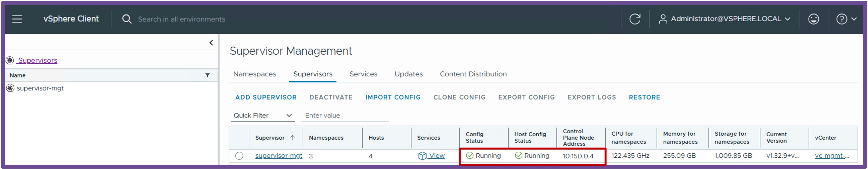Click the Config Status column header
Image resolution: width=868 pixels, height=169 pixels.
tap(474, 138)
